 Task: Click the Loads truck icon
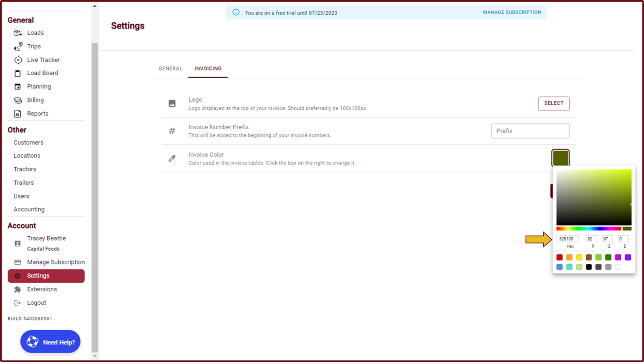click(18, 33)
